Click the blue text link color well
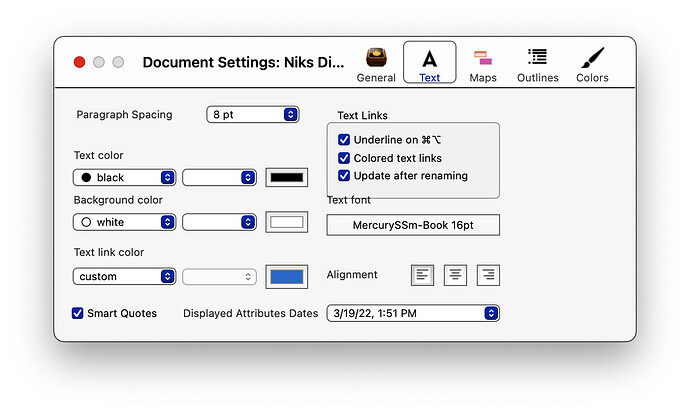Image resolution: width=690 pixels, height=412 pixels. tap(286, 277)
